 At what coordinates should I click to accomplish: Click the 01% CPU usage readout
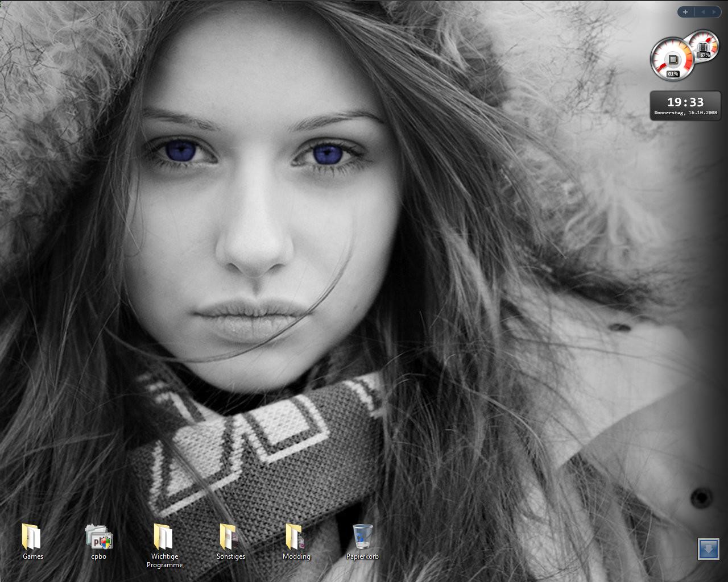(x=673, y=74)
